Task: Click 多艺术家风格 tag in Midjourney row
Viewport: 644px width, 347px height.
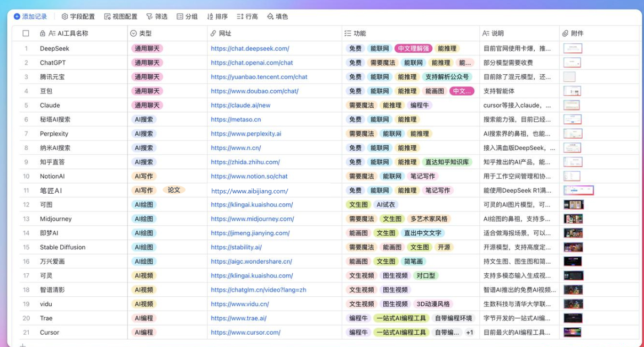Action: tap(430, 219)
